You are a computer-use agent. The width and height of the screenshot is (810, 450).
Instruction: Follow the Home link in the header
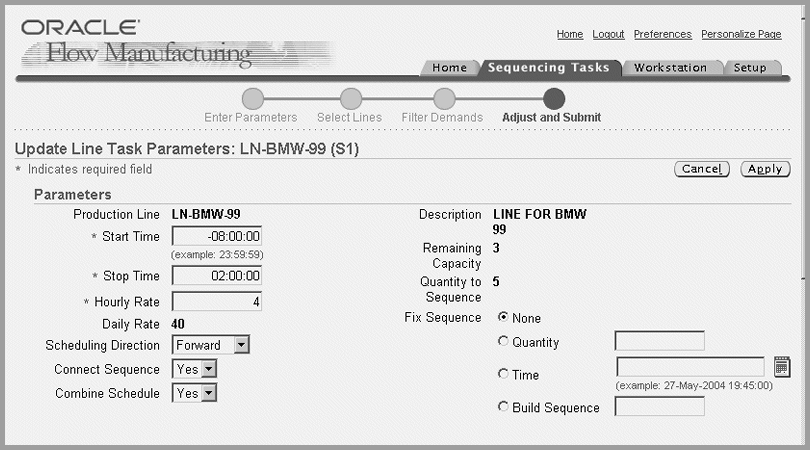(x=570, y=34)
